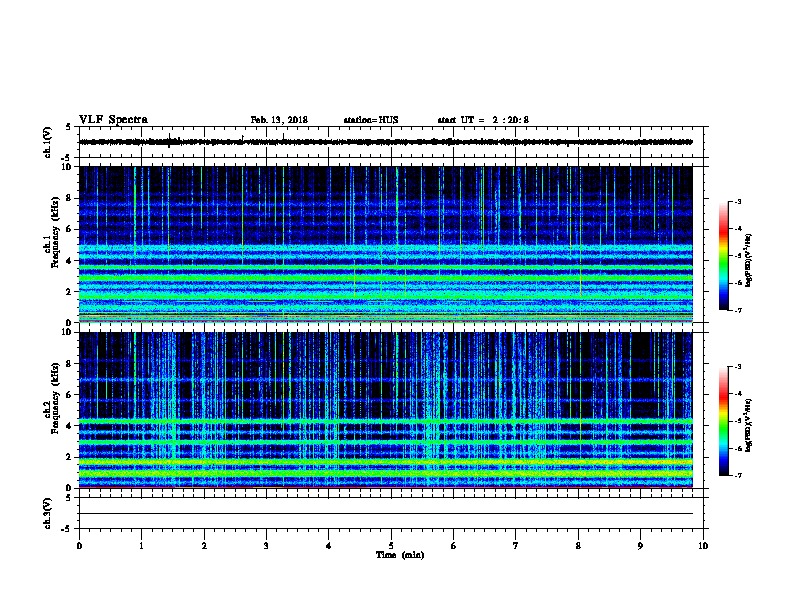Image resolution: width=792 pixels, height=612 pixels.
Task: Click the time axis tick label "3"
Action: [266, 546]
